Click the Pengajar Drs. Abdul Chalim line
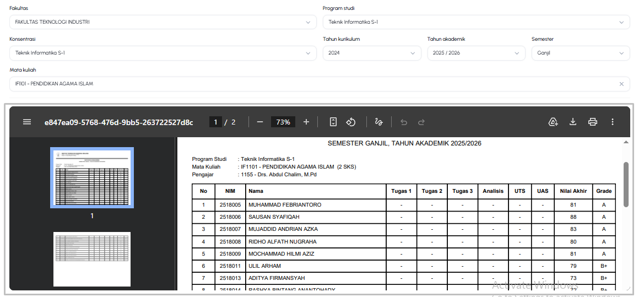This screenshot has width=644, height=297. [254, 175]
